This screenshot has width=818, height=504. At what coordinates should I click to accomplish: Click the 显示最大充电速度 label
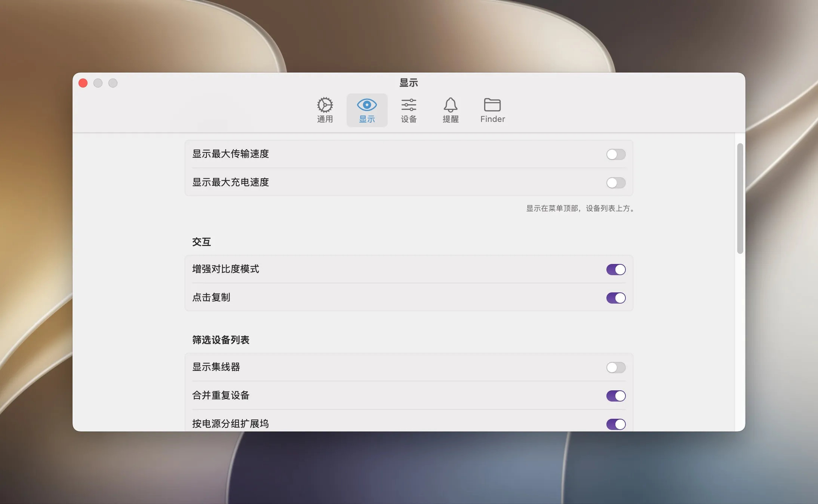pos(230,182)
